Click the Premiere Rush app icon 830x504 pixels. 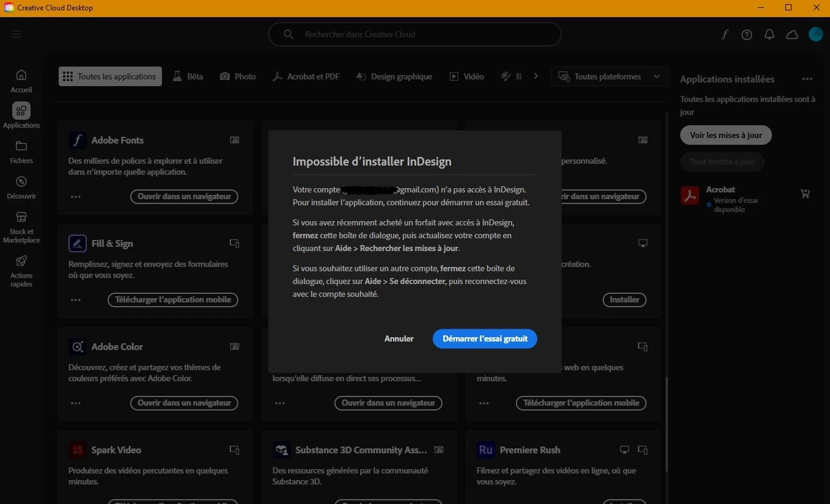tap(486, 450)
